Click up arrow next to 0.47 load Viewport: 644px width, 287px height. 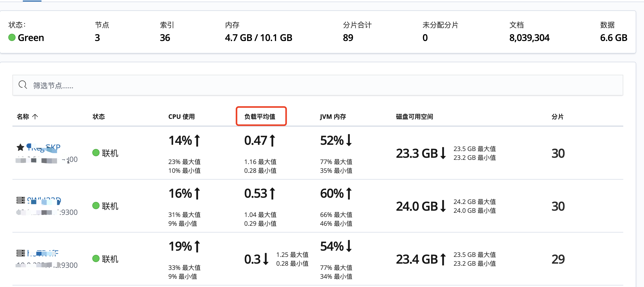pyautogui.click(x=272, y=141)
